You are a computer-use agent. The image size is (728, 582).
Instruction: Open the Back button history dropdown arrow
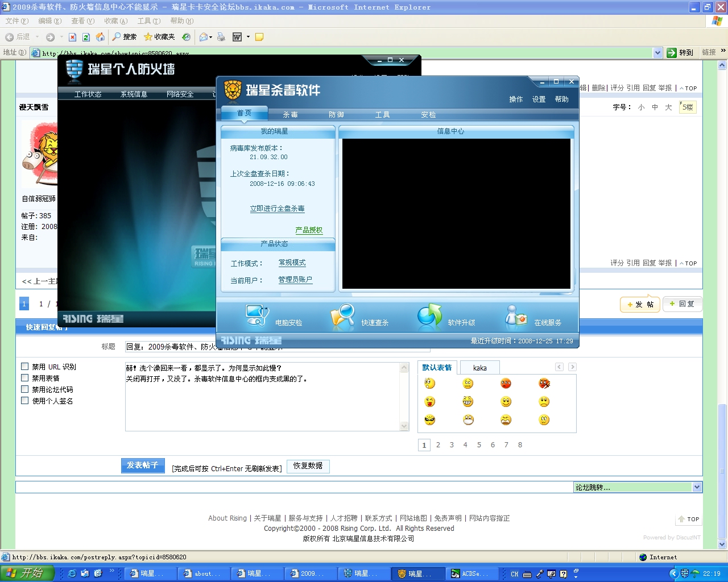[37, 37]
